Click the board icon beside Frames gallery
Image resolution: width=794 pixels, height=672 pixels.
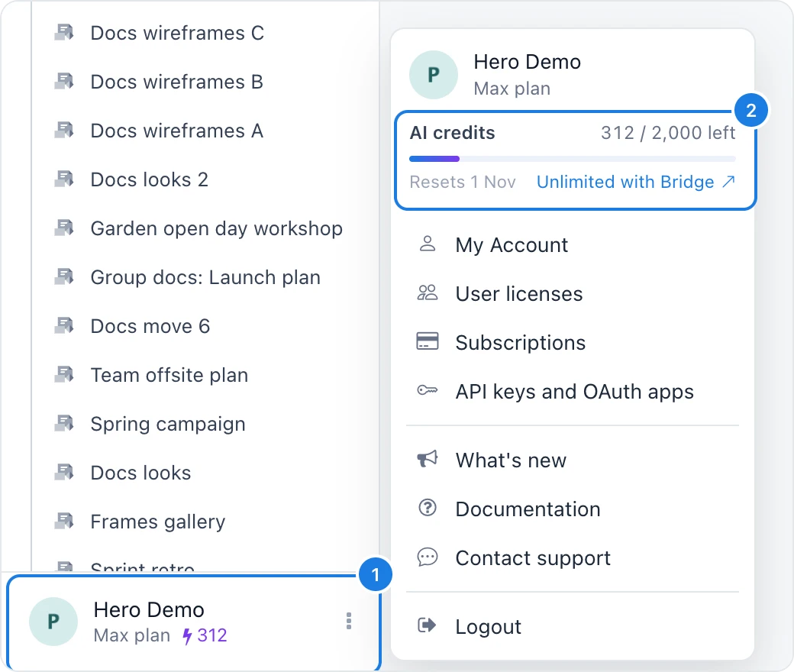pyautogui.click(x=64, y=521)
